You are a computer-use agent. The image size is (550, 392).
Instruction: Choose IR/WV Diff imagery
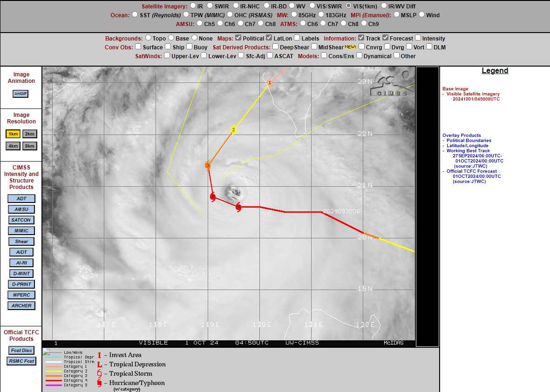(384, 6)
